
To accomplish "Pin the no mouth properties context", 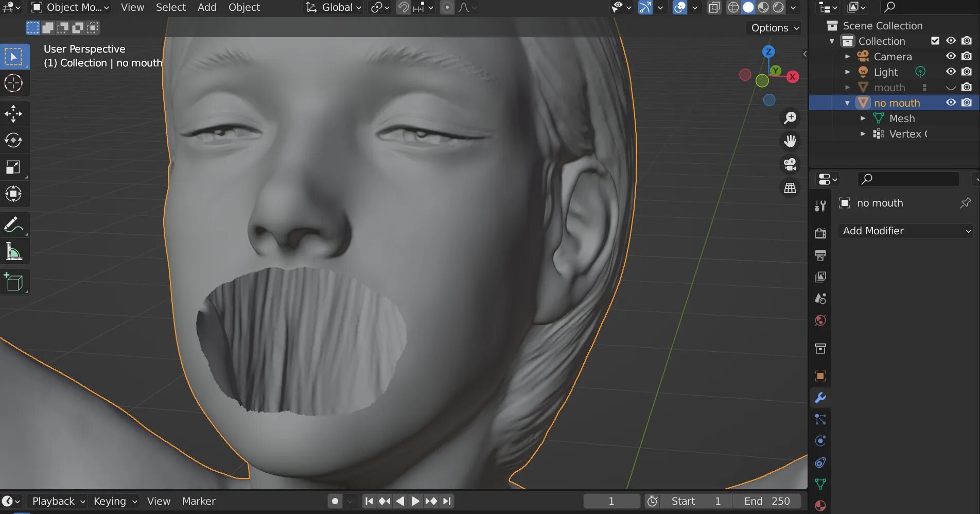I will (965, 203).
